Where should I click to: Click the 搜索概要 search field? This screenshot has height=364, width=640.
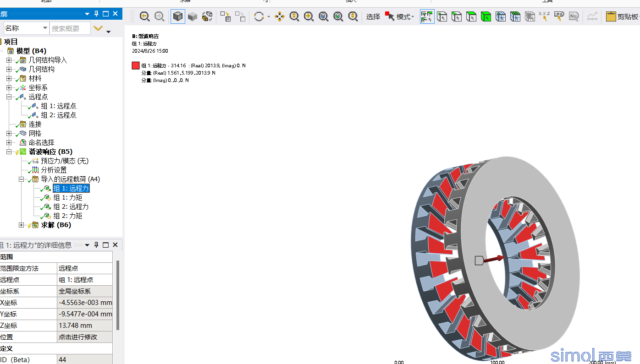tap(70, 28)
